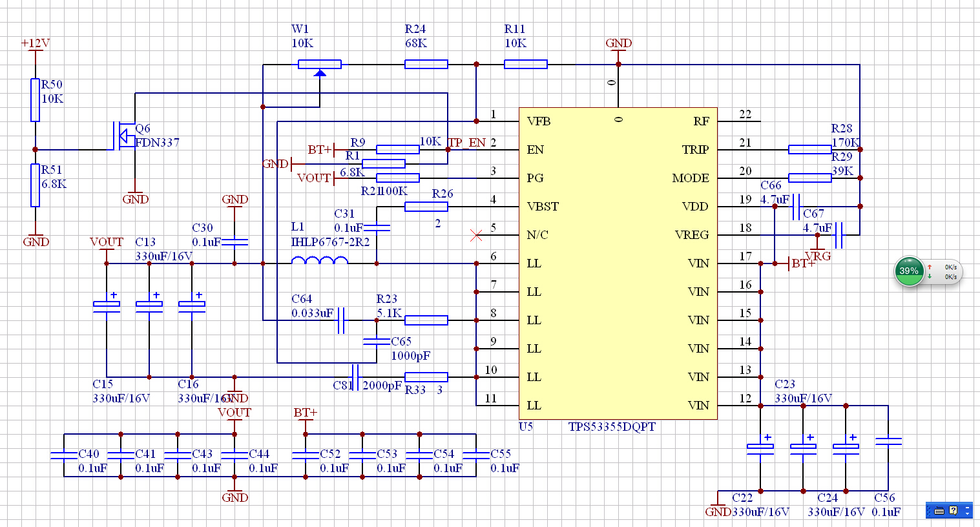Image resolution: width=980 pixels, height=527 pixels.
Task: Open the keyboard icon on language bar
Action: (939, 511)
